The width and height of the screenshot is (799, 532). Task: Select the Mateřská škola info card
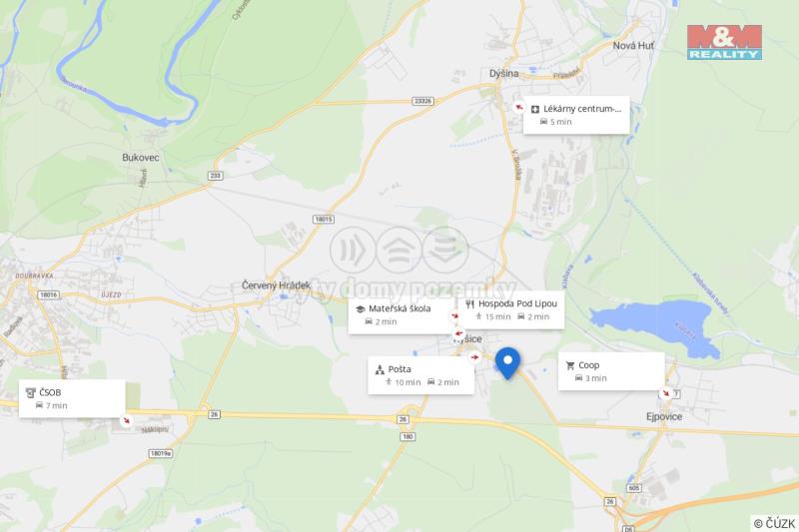pos(400,315)
